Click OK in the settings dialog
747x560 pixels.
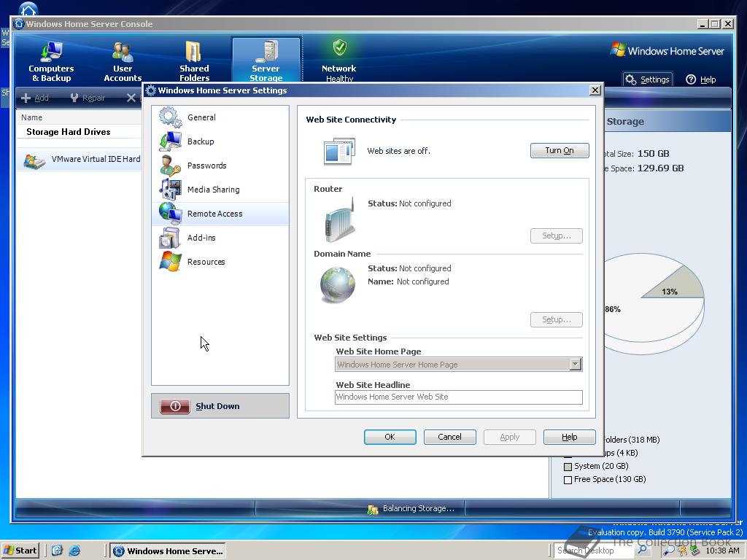pos(390,437)
